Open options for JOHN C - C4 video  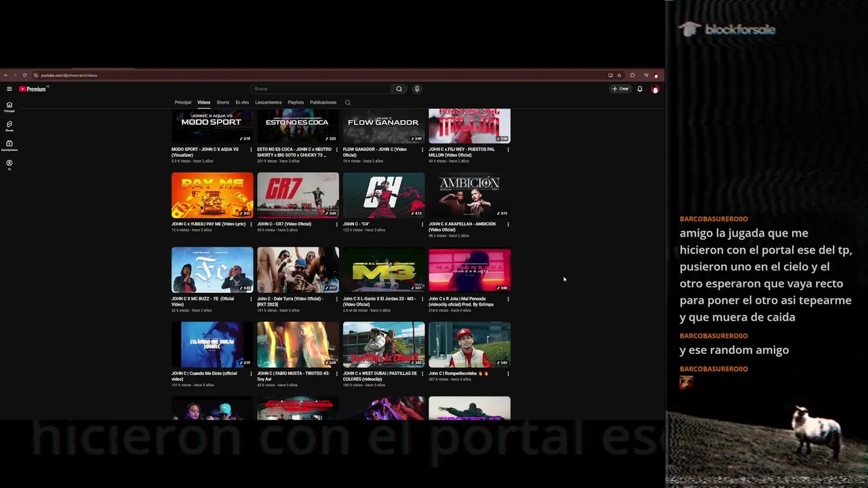[x=422, y=224]
